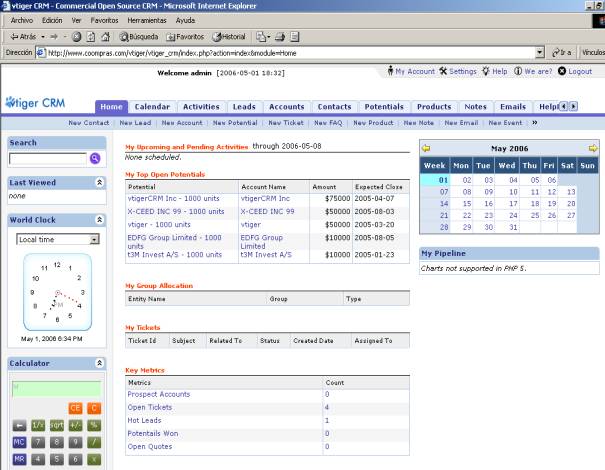
Task: Refresh the page with the Refresh icon
Action: click(x=91, y=37)
